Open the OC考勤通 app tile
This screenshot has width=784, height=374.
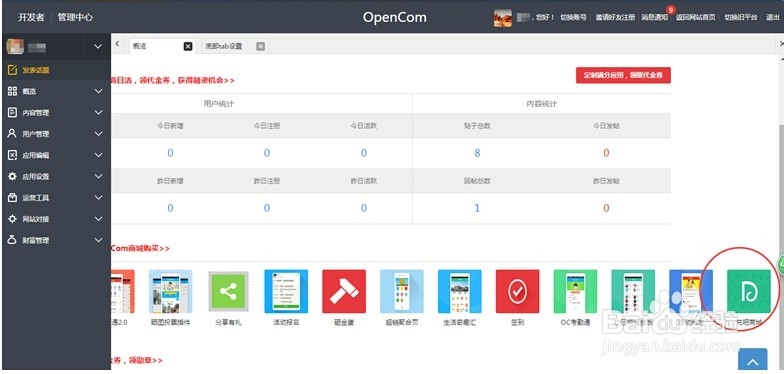tap(575, 292)
